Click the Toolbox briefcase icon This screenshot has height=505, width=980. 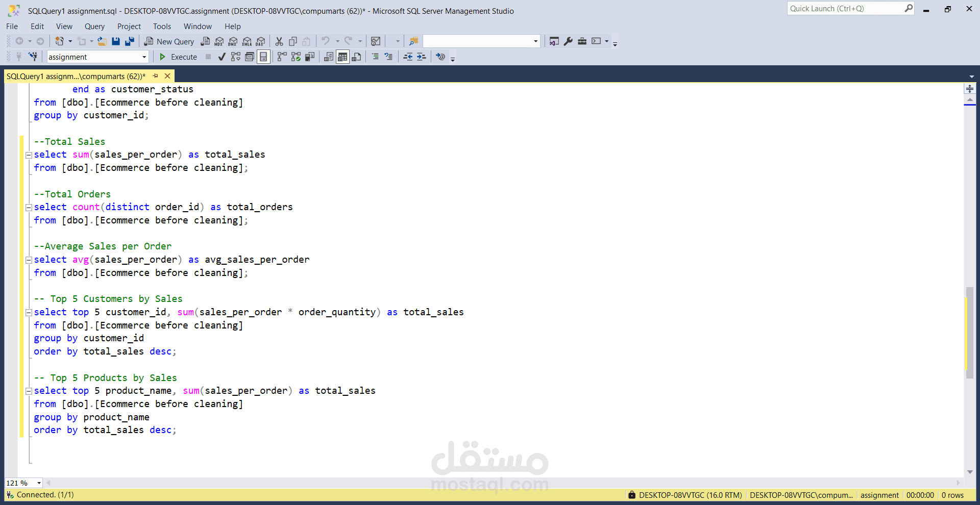click(x=582, y=41)
